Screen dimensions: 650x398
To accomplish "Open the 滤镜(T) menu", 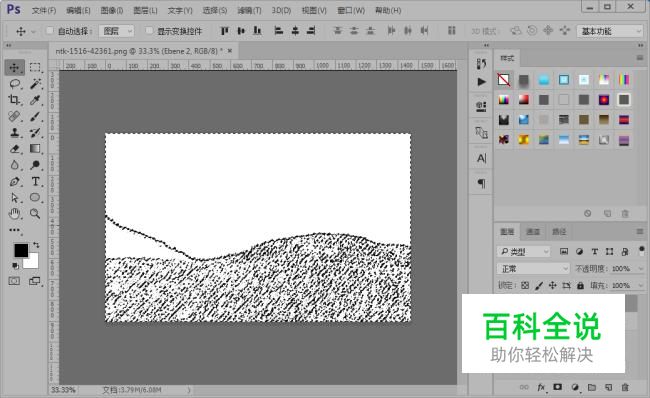I will (249, 10).
